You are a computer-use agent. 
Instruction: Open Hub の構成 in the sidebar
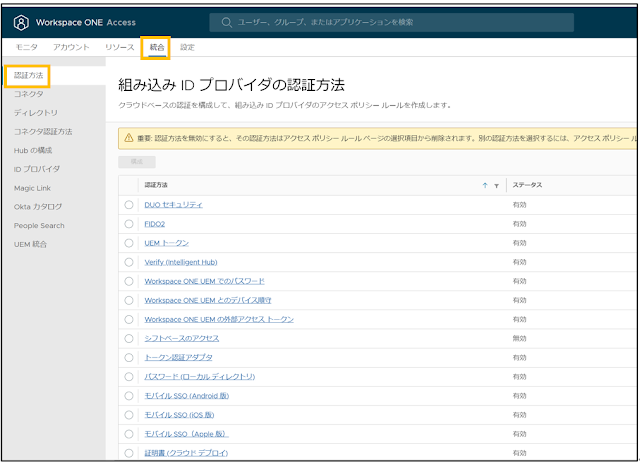click(x=33, y=150)
